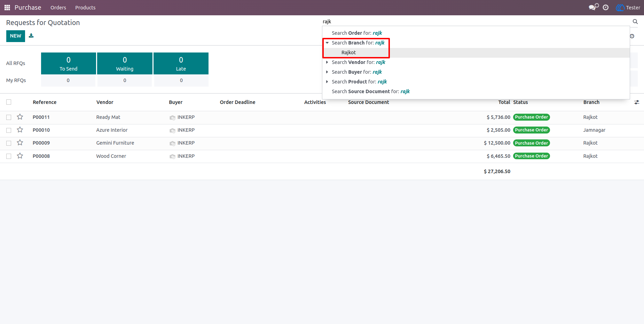The height and width of the screenshot is (324, 644).
Task: Click My RFQs Late count
Action: (181, 80)
